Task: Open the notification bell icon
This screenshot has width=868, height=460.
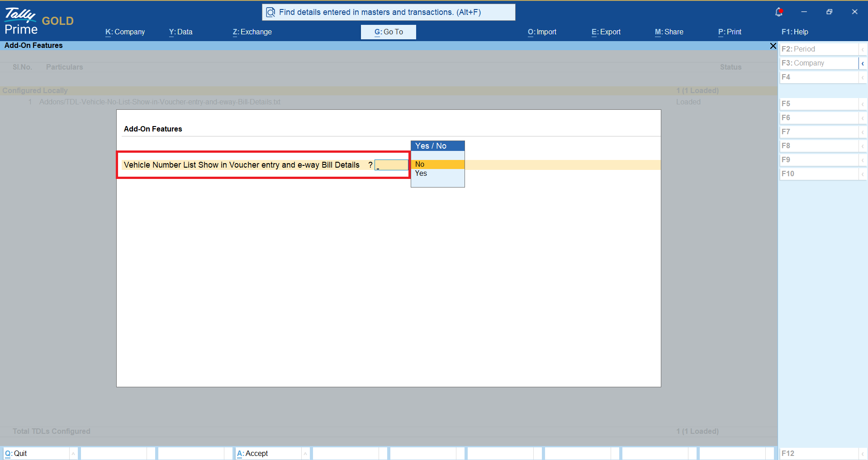Action: 779,12
